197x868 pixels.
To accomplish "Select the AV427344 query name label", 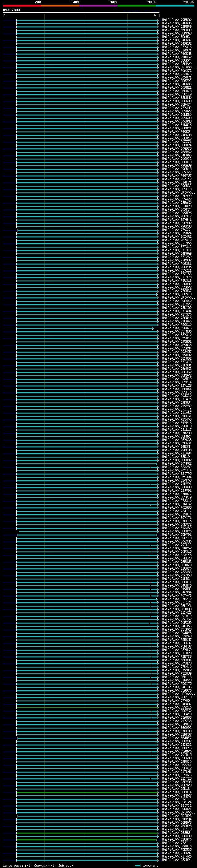I will point(11,10).
